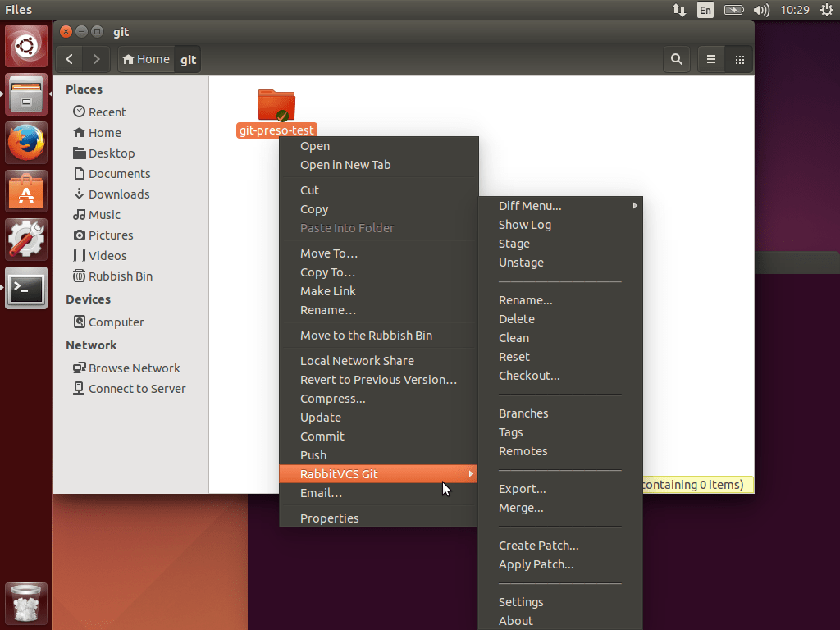This screenshot has height=630, width=840.
Task: Choose Create Patch… in the submenu
Action: [560, 546]
